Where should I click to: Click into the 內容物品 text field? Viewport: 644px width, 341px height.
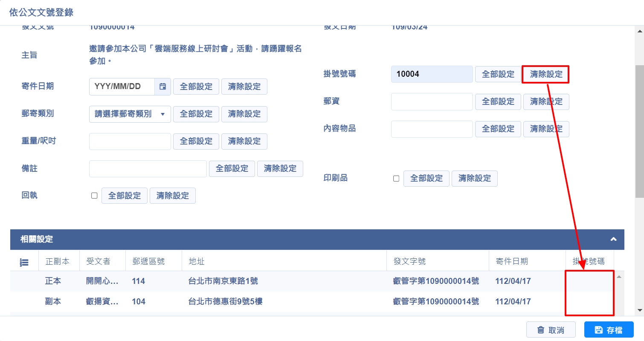(x=432, y=129)
